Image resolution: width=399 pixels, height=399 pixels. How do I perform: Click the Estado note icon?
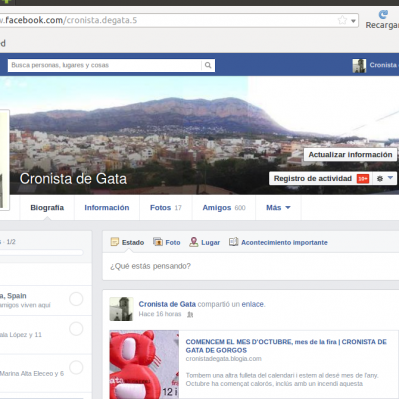tap(115, 242)
